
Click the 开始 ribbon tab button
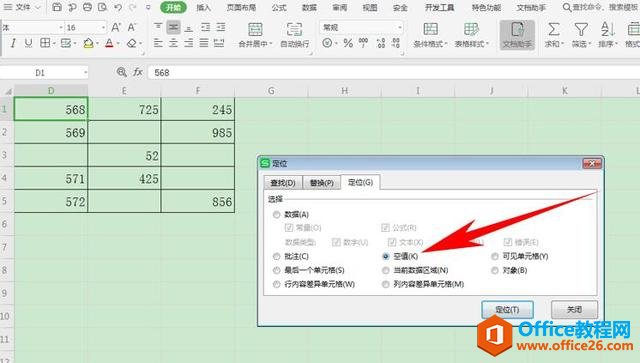pyautogui.click(x=173, y=7)
